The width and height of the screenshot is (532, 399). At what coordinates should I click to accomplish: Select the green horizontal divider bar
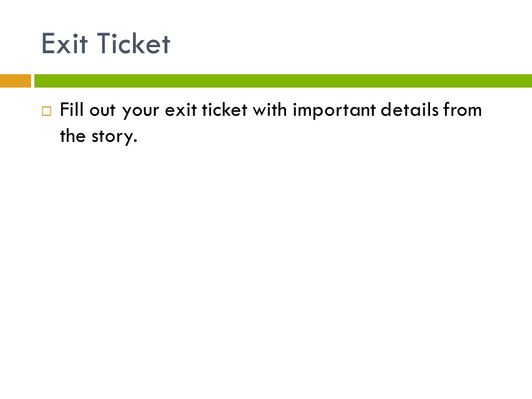click(283, 81)
